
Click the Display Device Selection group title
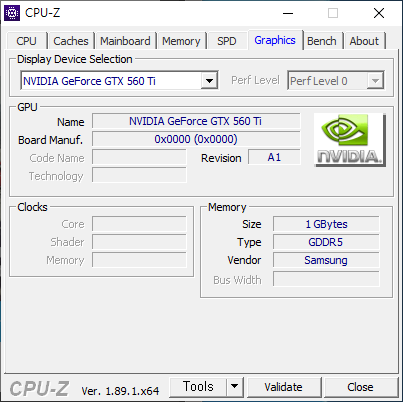75,59
